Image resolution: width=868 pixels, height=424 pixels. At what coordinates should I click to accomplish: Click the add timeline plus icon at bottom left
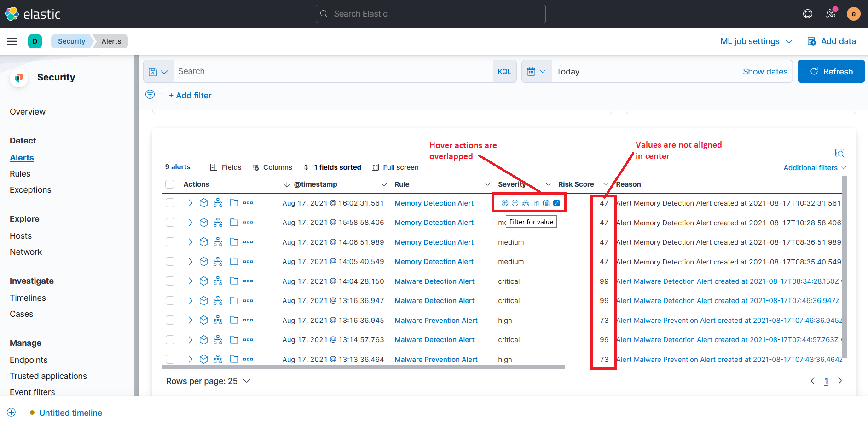coord(12,413)
